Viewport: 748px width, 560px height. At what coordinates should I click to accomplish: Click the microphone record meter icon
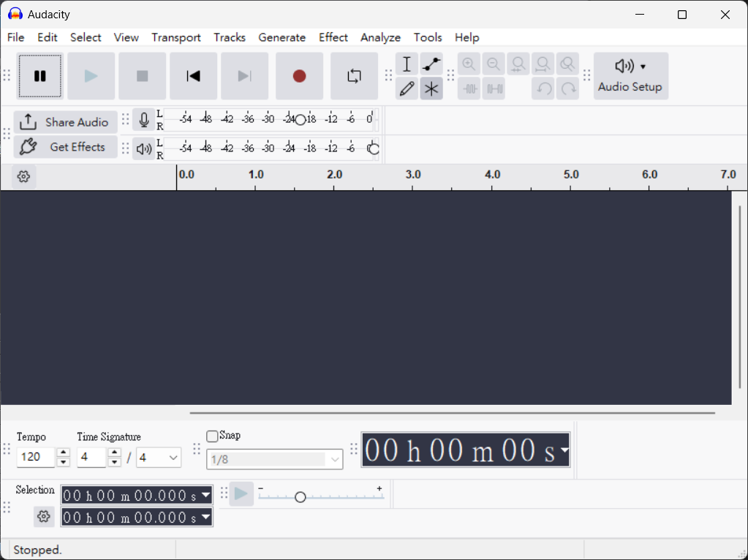tap(144, 120)
